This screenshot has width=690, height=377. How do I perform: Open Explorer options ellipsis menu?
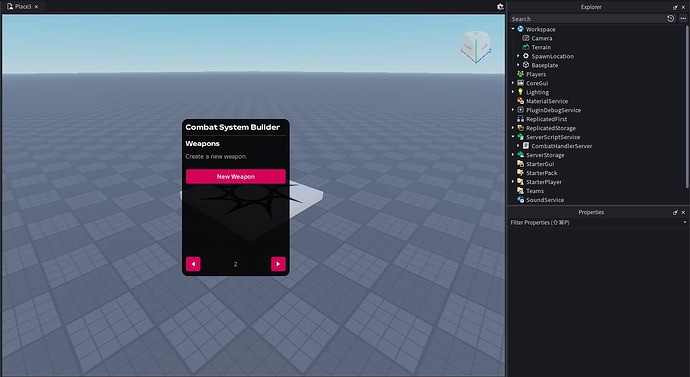[683, 18]
